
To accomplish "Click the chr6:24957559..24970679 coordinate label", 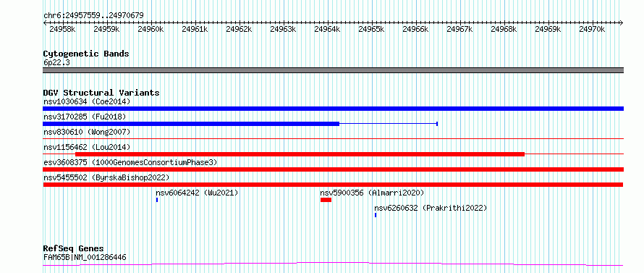I will pos(93,16).
